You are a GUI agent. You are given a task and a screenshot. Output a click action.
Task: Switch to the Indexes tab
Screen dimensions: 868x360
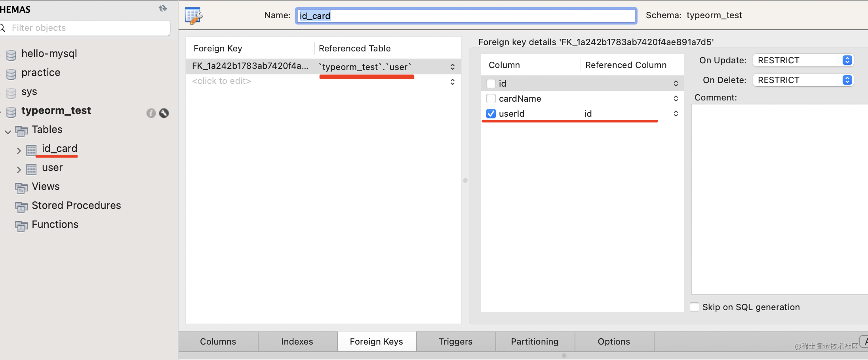tap(297, 341)
